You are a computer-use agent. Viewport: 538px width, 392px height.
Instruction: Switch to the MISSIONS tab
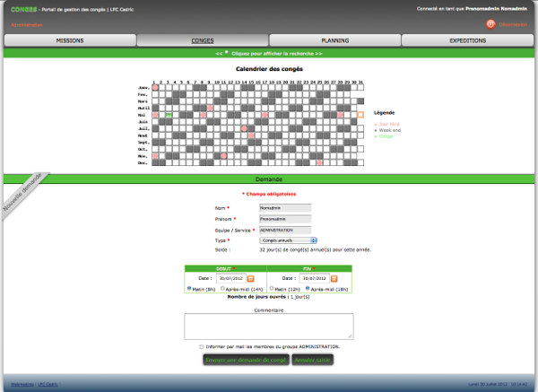coord(69,41)
